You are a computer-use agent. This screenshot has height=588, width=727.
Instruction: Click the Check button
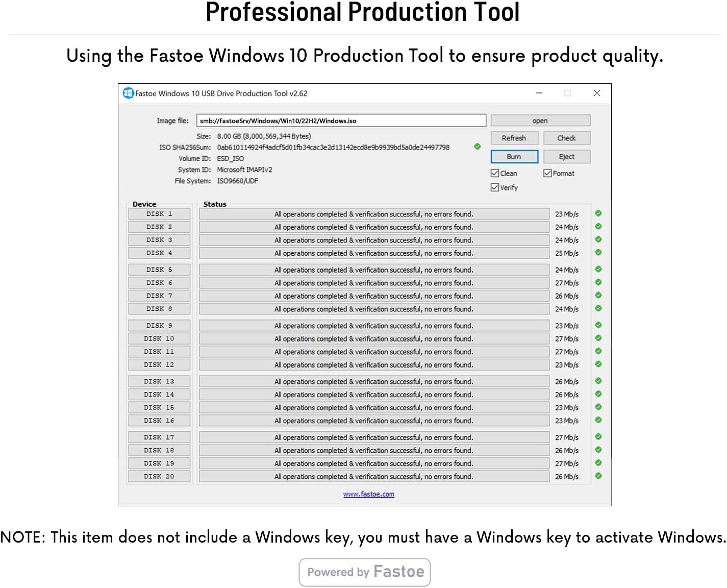(567, 138)
